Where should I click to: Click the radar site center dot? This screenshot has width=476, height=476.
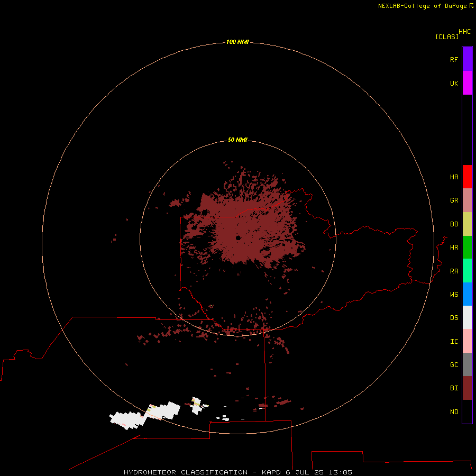[238, 237]
